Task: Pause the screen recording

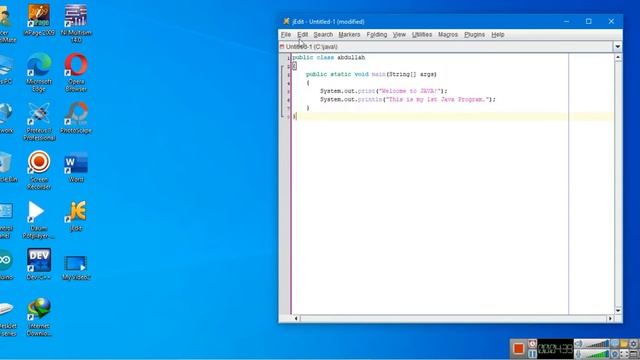Action: coord(532,354)
